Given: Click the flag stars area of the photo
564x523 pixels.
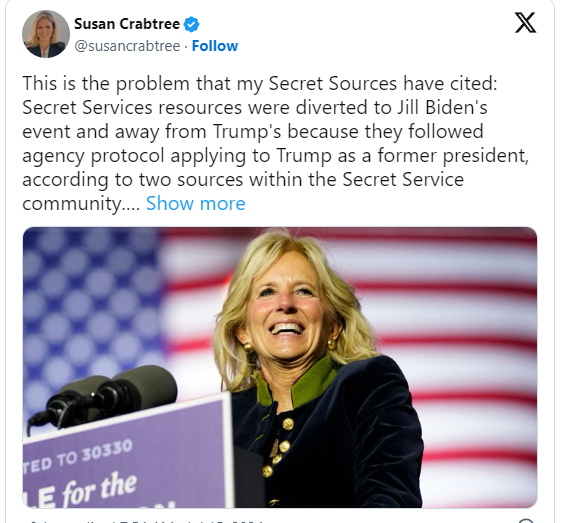Looking at the screenshot, I should pos(90,306).
